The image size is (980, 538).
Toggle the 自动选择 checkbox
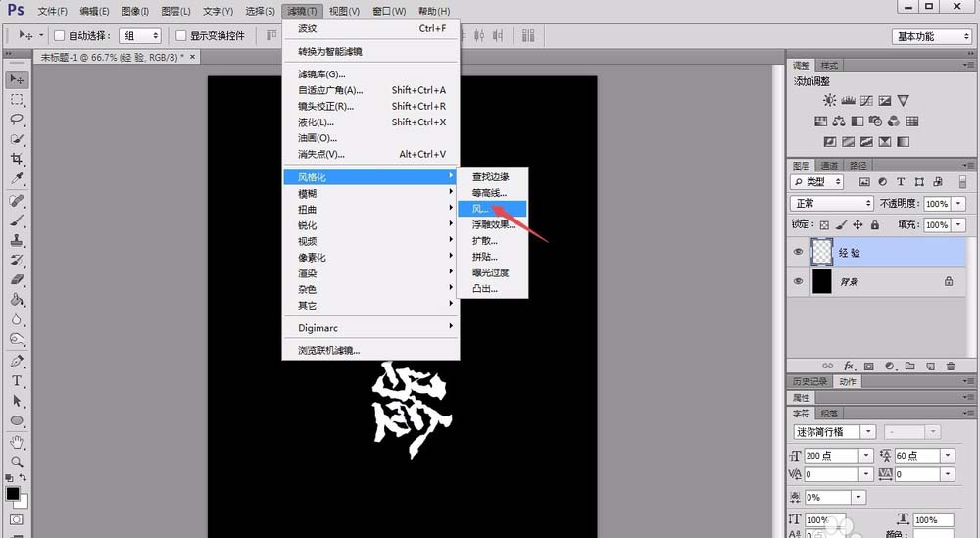(x=60, y=36)
